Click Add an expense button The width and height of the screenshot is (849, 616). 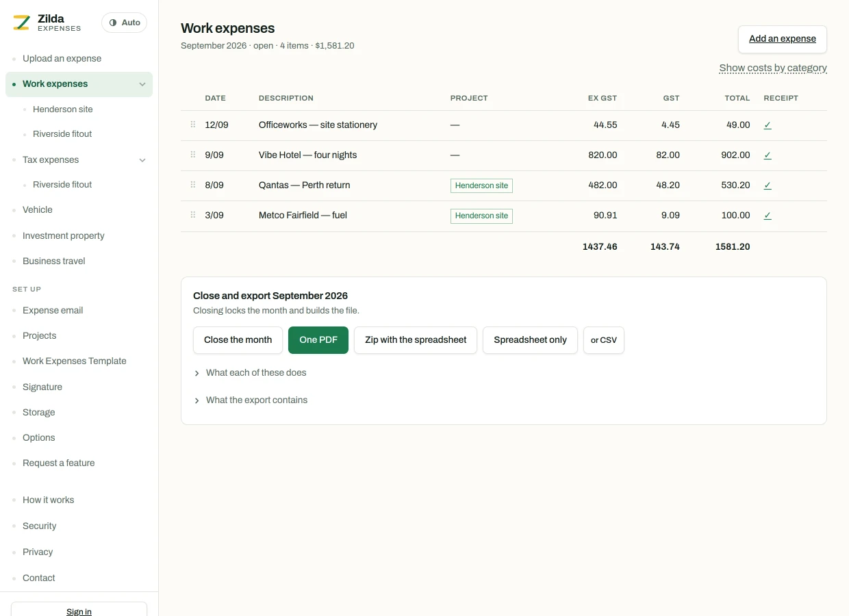coord(783,39)
